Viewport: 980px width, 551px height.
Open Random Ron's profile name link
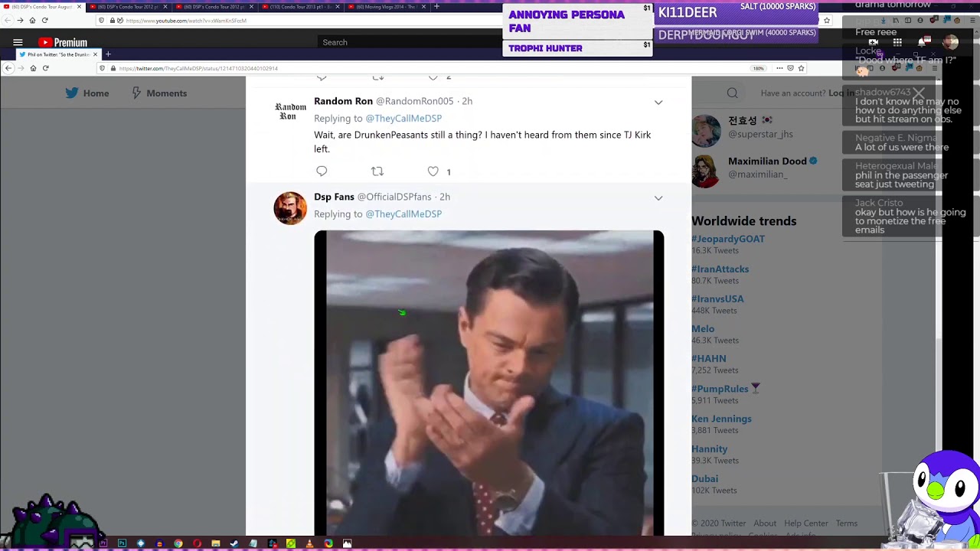coord(343,101)
